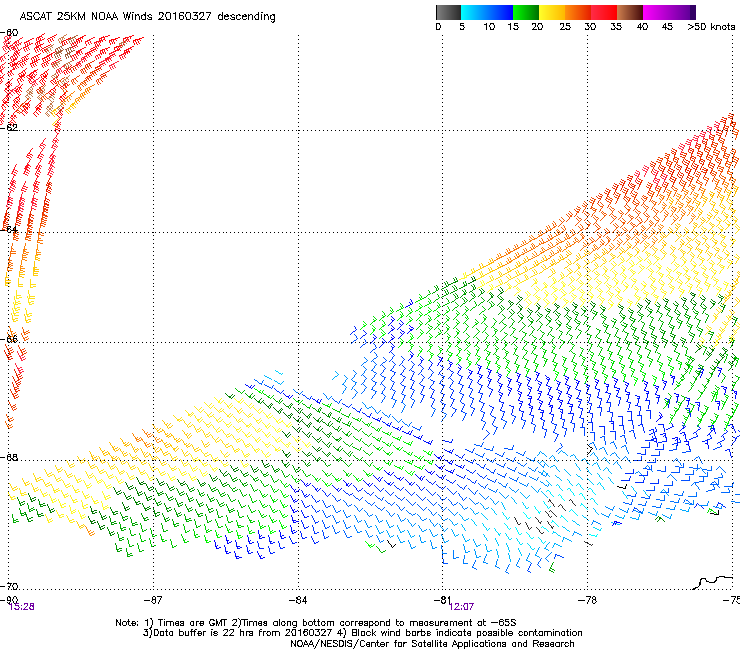This screenshot has height=650, width=740.
Task: Click 'NOAA/NESDIS/Center for Satellite Applications and Research' credit
Action: coord(432,644)
